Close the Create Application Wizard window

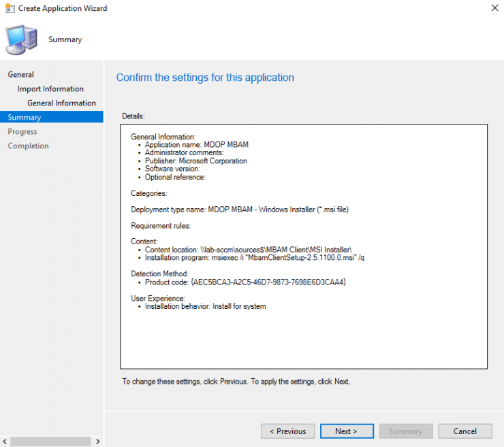pos(493,8)
